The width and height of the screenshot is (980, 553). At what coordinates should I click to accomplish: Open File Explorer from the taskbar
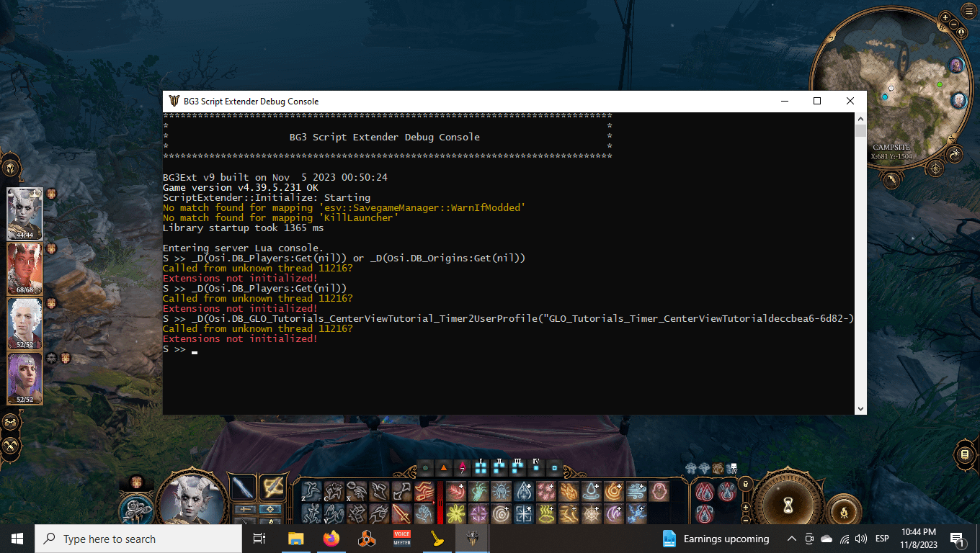click(295, 539)
